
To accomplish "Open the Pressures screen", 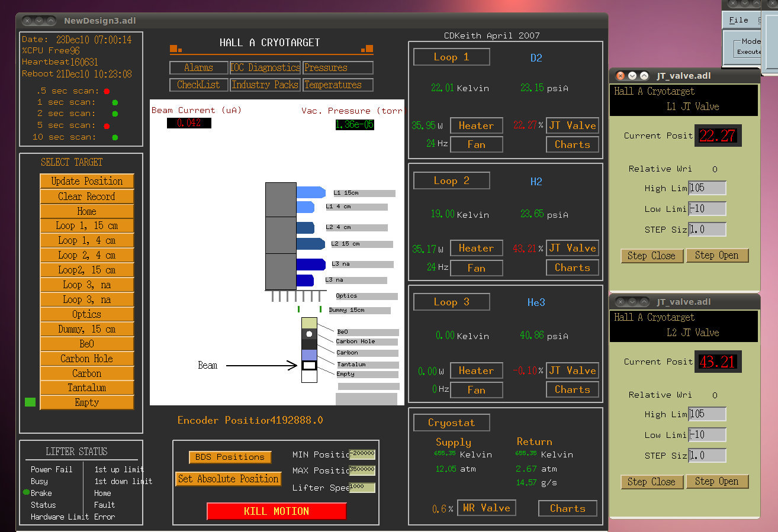I will (338, 67).
